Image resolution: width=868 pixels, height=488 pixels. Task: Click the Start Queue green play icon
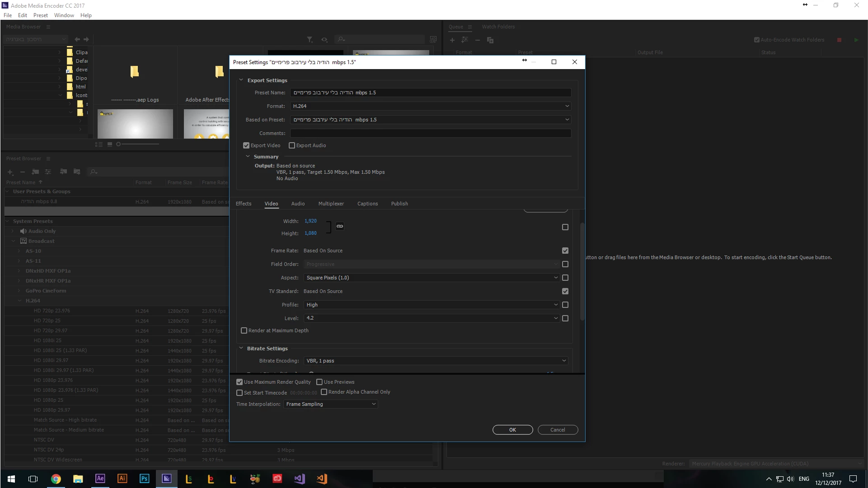856,40
